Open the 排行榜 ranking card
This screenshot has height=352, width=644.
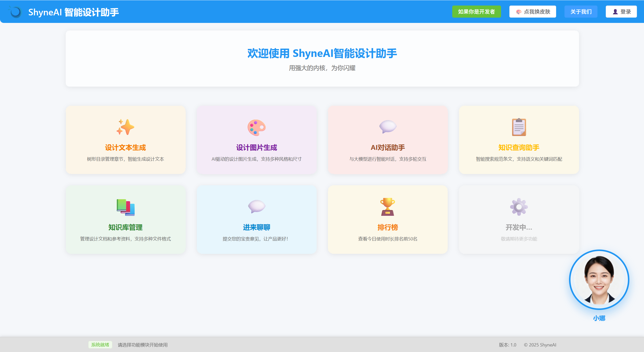tap(387, 220)
